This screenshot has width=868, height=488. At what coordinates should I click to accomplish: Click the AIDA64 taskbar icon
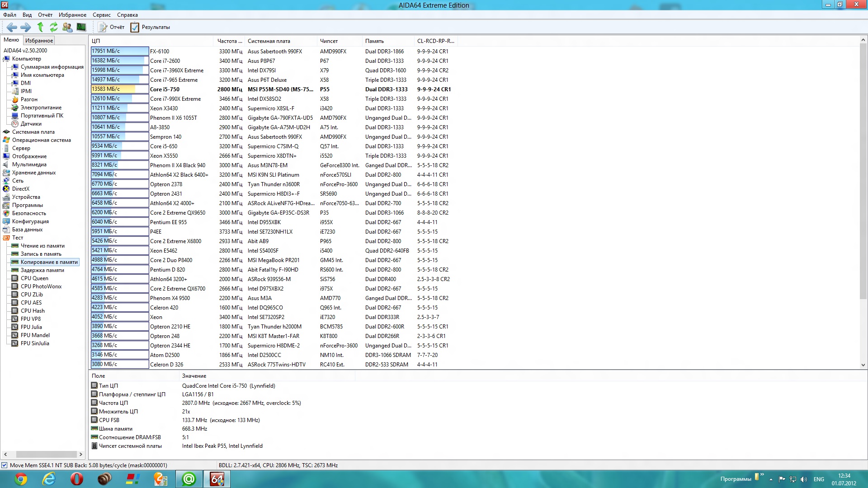(217, 479)
